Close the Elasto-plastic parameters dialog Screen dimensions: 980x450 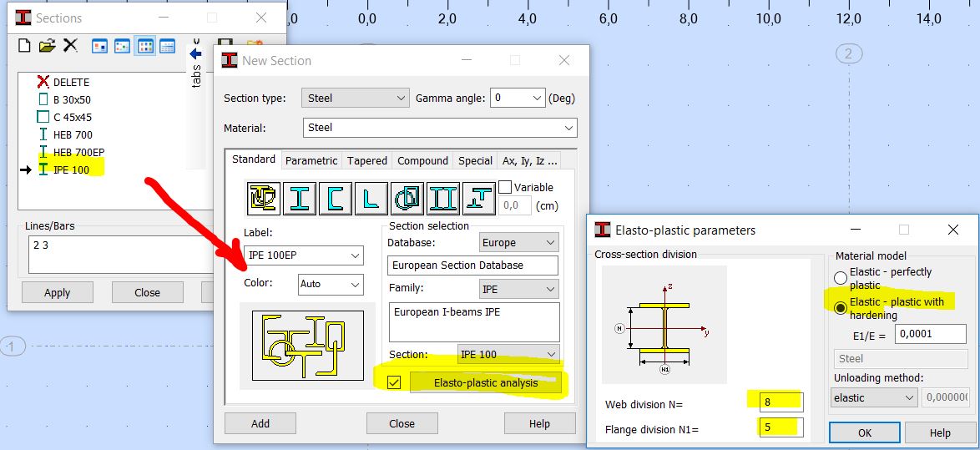(x=953, y=230)
